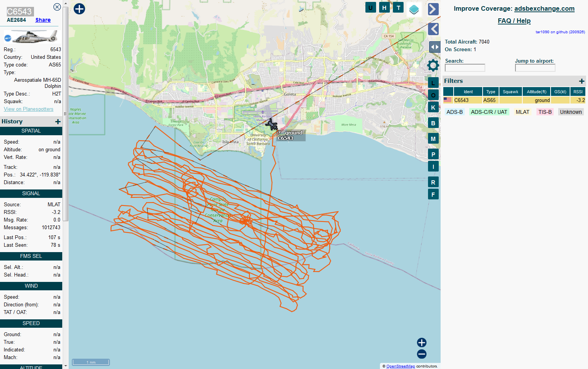Click the left panel scrollbar
The image size is (588, 369).
coord(66,114)
